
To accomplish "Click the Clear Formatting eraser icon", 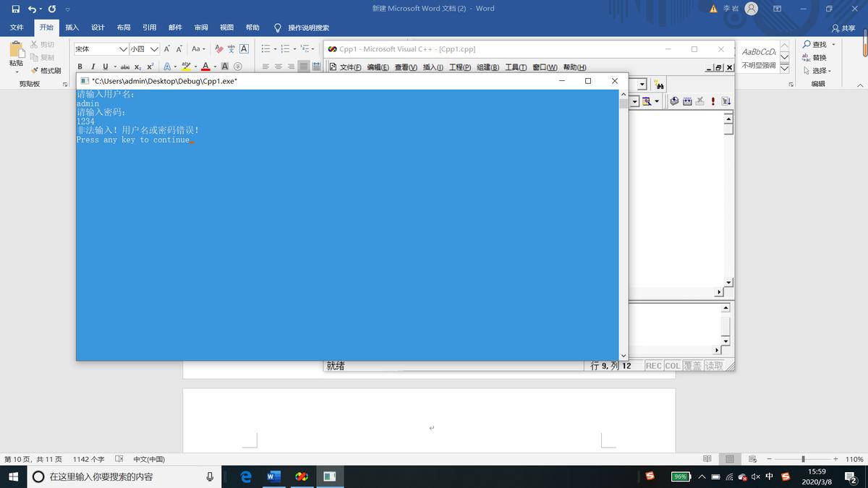I will (x=218, y=49).
